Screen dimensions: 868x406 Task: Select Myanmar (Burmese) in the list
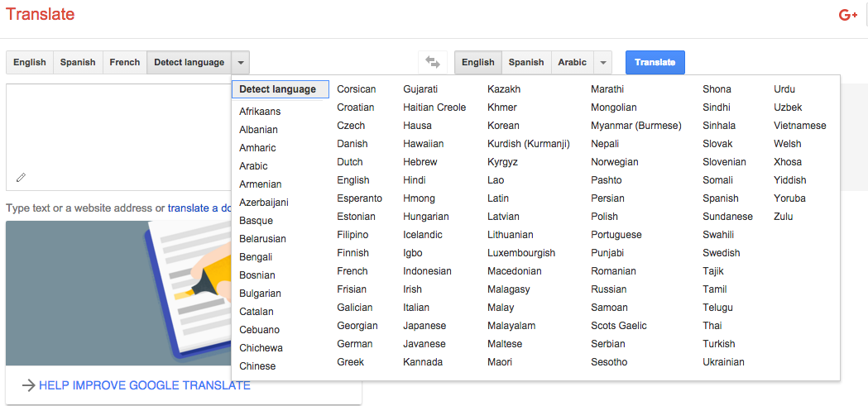pyautogui.click(x=636, y=126)
